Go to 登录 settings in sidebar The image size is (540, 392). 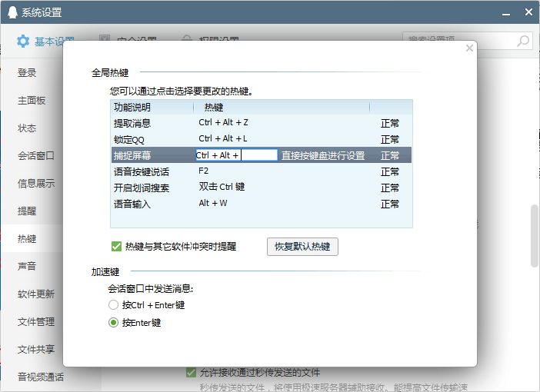(x=28, y=73)
